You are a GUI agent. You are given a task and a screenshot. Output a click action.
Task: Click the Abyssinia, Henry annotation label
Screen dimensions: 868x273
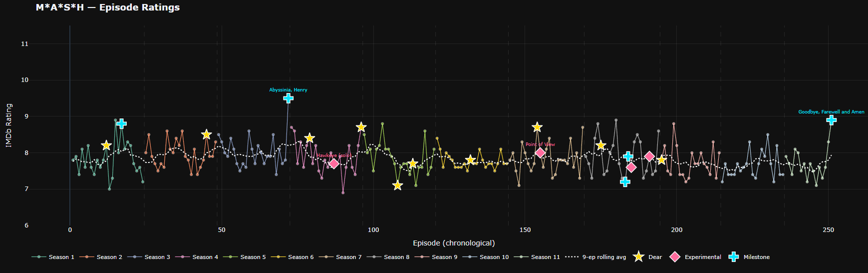click(x=288, y=90)
